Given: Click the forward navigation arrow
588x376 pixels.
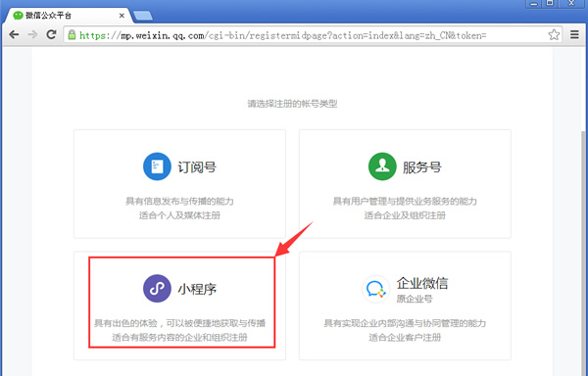Looking at the screenshot, I should click(x=32, y=35).
